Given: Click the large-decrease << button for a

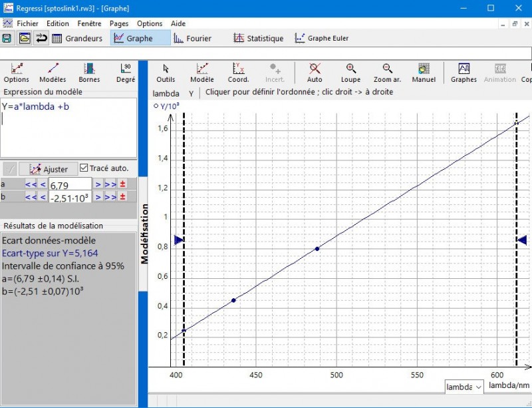Looking at the screenshot, I should [x=31, y=184].
